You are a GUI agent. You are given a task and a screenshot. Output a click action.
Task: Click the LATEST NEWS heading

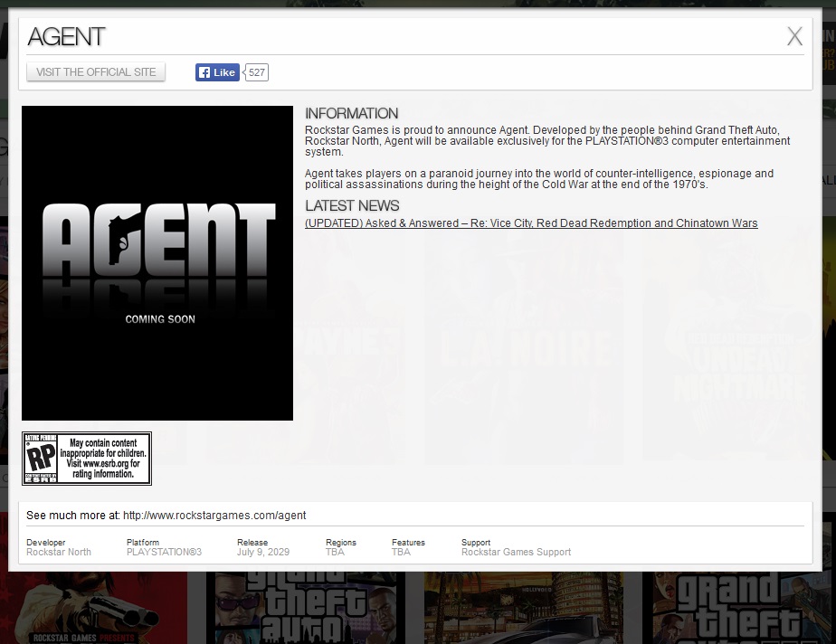pos(352,206)
